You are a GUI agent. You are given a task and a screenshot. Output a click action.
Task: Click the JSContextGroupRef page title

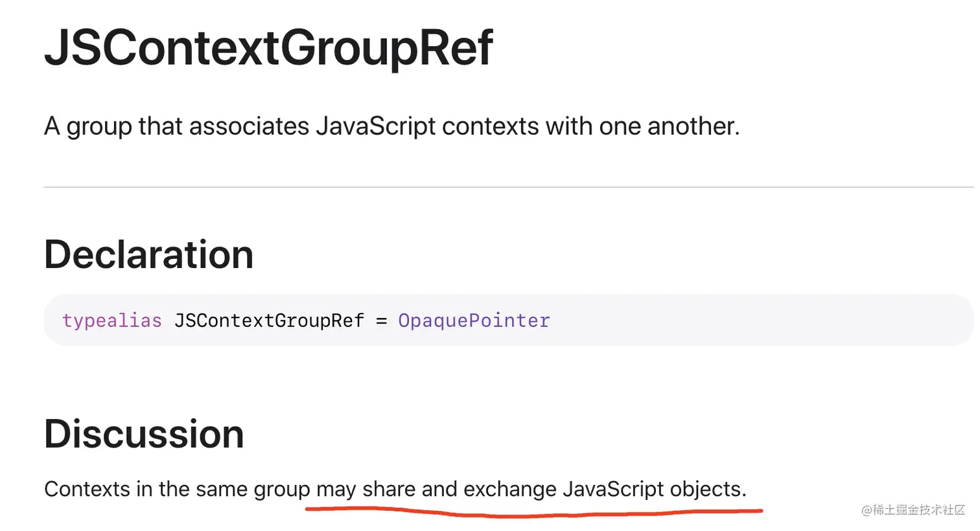click(x=268, y=48)
